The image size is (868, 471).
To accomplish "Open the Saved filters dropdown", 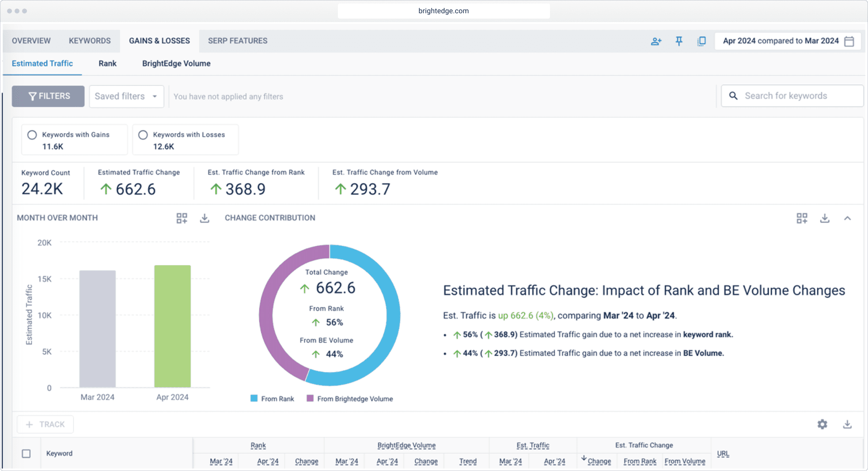I will (126, 96).
